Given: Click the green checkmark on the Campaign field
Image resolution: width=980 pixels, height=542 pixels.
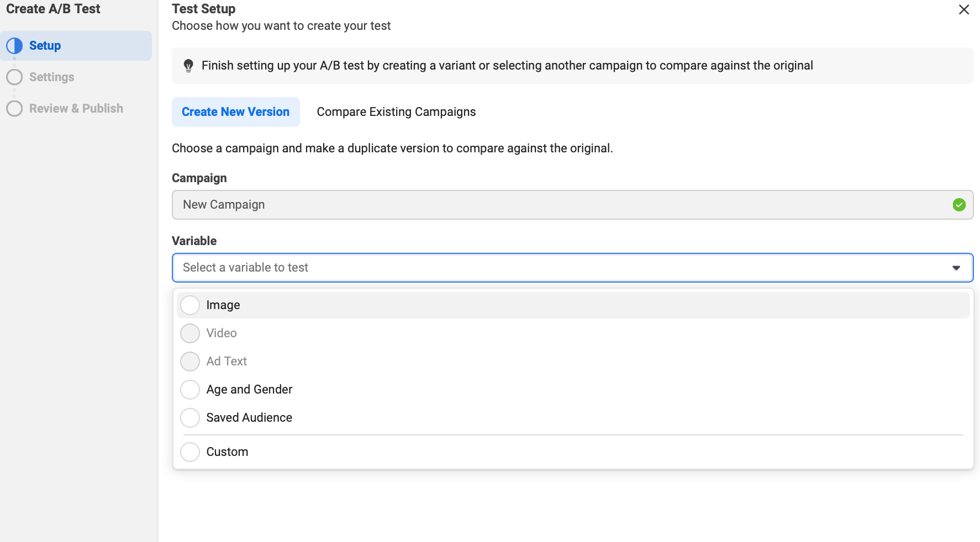Looking at the screenshot, I should click(x=959, y=205).
